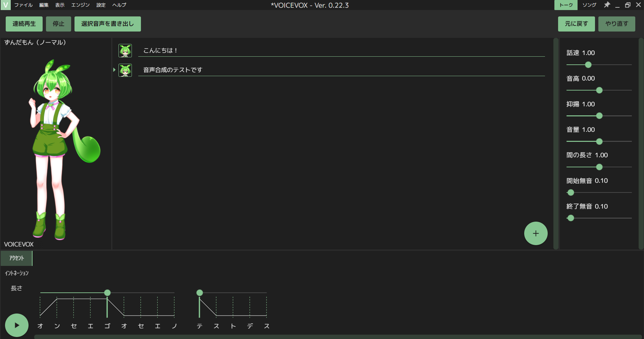Click the text list vertical scrollbar
The height and width of the screenshot is (339, 644).
pos(556,144)
